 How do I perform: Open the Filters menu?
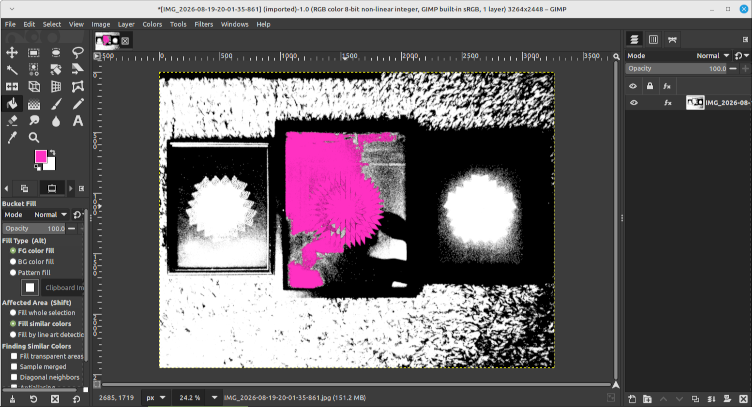[x=203, y=24]
